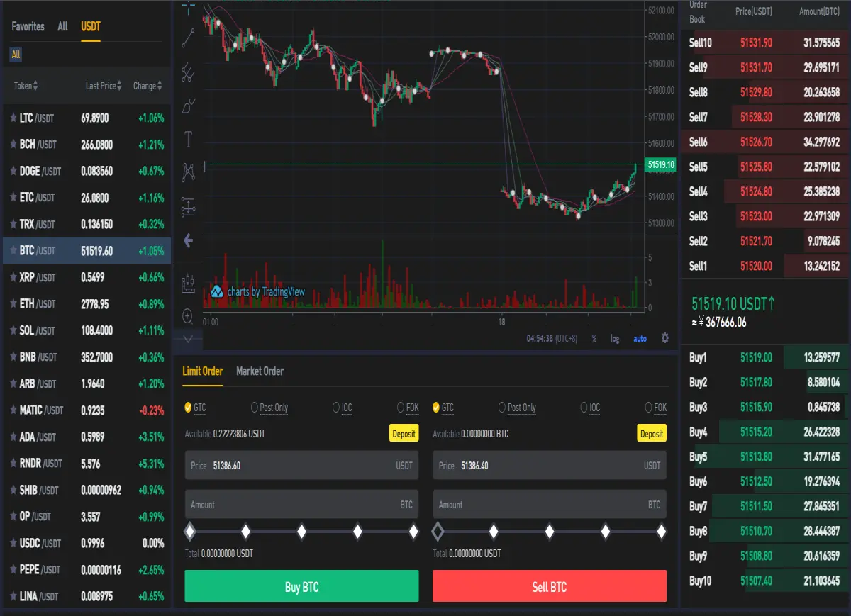
Task: Select the text annotation tool
Action: point(188,139)
